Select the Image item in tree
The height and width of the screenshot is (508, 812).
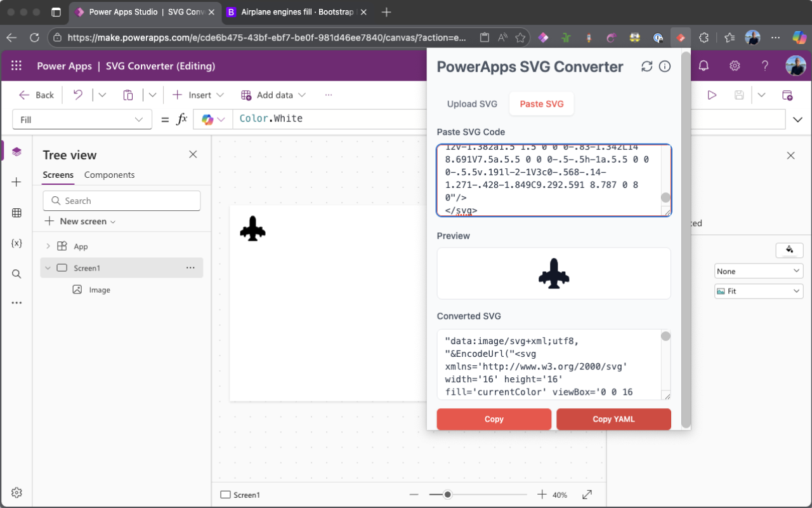click(x=100, y=290)
